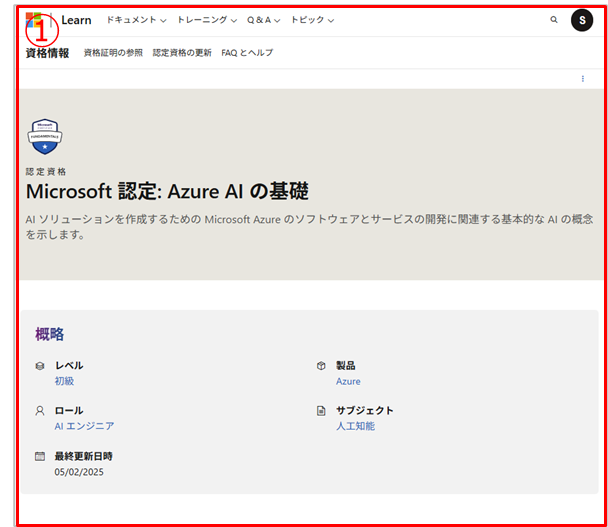Click the title Microsoft 認定: Azure AI の基礎
This screenshot has height=527, width=608.
[x=167, y=191]
